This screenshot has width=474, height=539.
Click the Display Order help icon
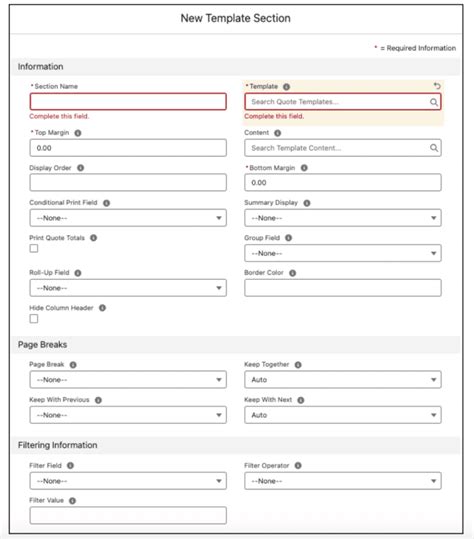80,168
